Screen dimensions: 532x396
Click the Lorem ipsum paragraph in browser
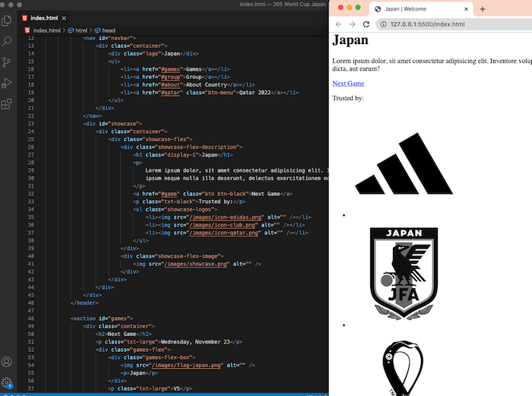coord(432,65)
